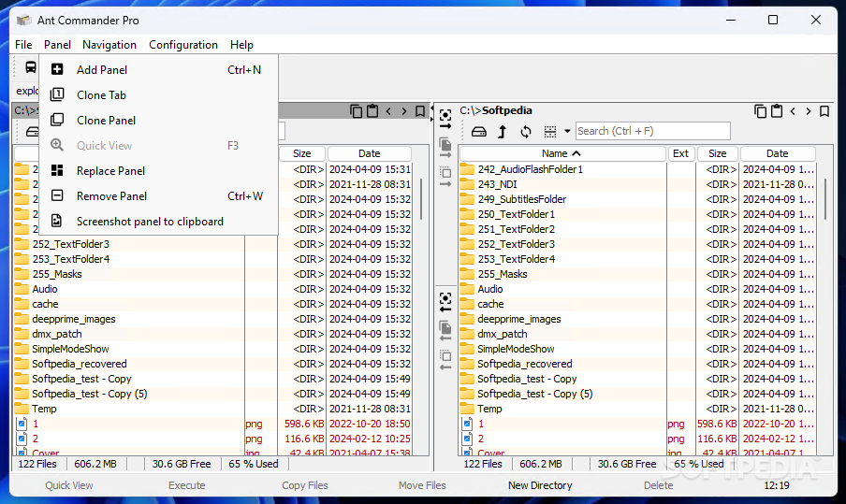Click the Replace Panel grid icon
The image size is (846, 504).
coord(57,170)
